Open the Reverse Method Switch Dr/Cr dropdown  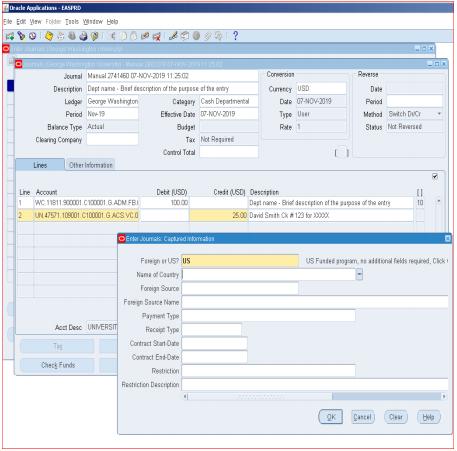(x=439, y=114)
